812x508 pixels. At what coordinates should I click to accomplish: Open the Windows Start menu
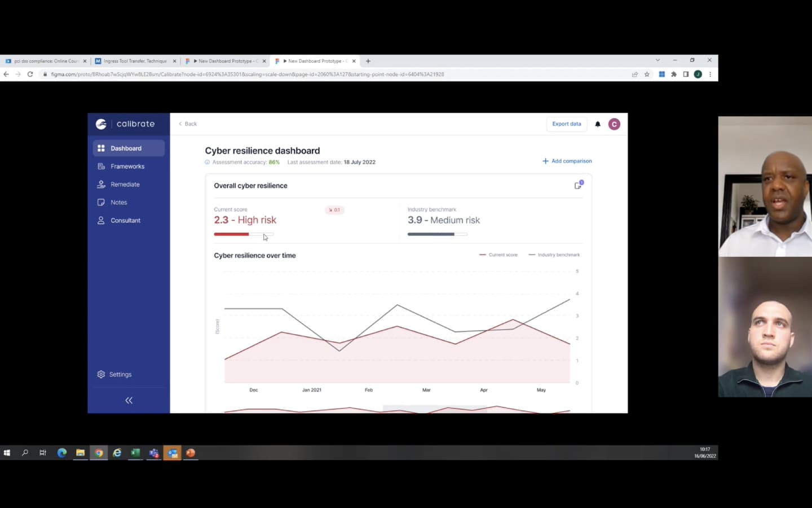pyautogui.click(x=7, y=453)
